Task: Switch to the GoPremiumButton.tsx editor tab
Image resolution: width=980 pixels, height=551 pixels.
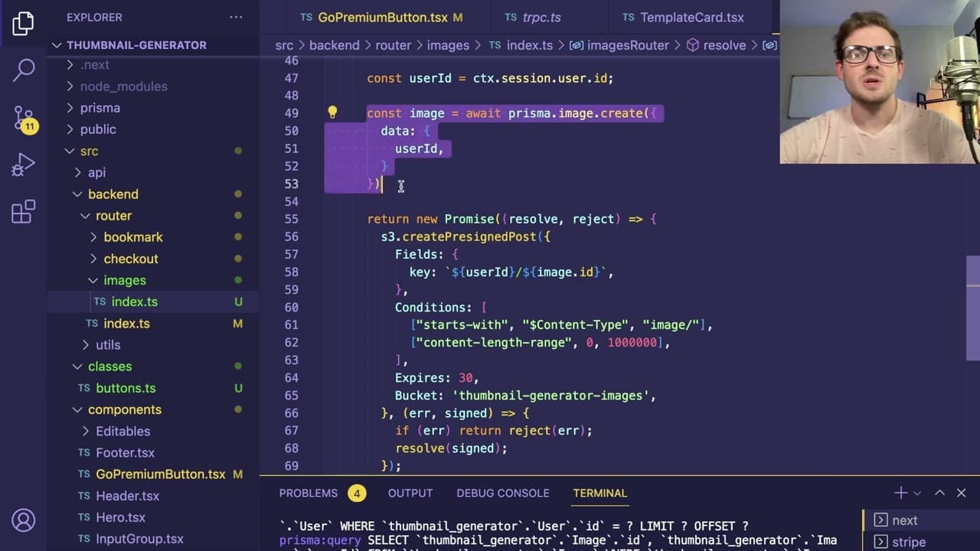Action: [381, 17]
